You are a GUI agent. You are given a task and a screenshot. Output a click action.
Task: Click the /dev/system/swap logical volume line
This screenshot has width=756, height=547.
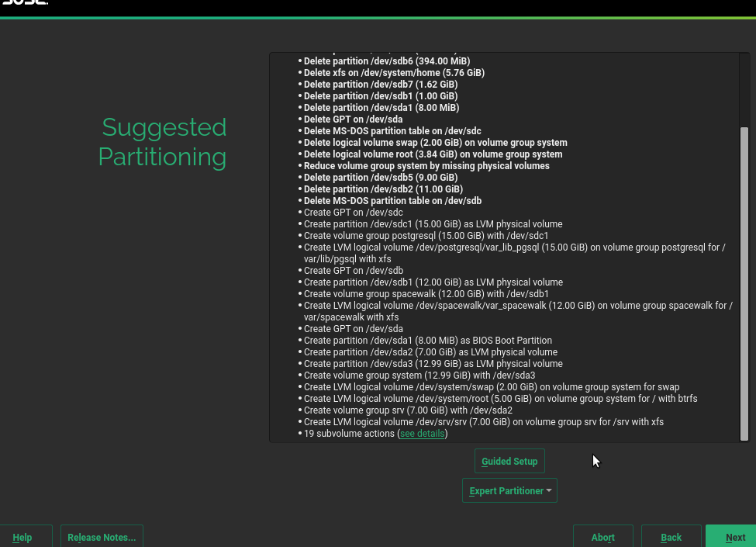(491, 387)
